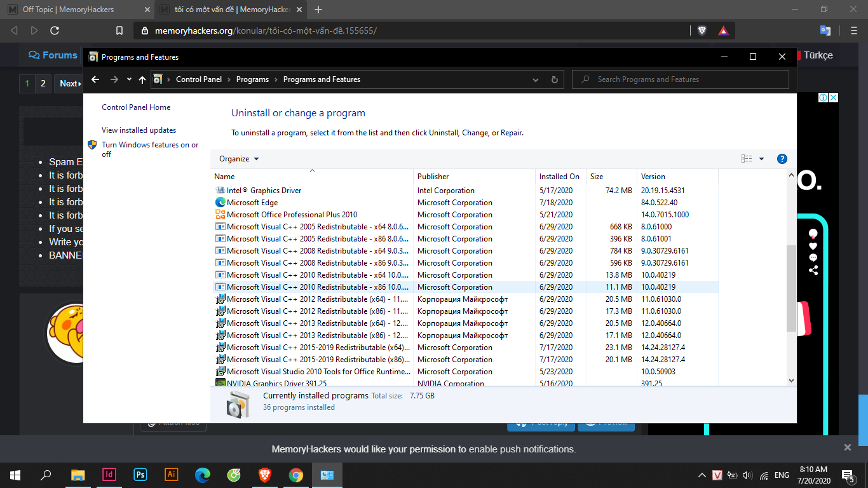
Task: Open Microsoft Edge from the taskbar
Action: pos(203,475)
